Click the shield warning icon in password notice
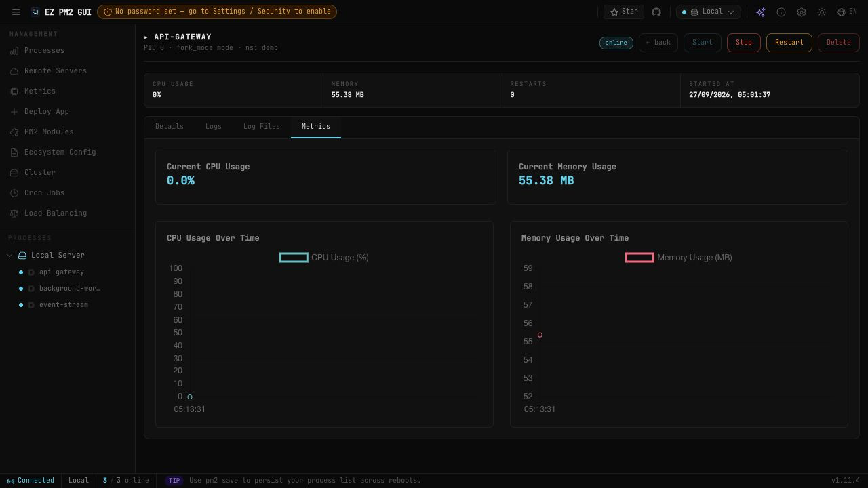The height and width of the screenshot is (488, 868). coord(108,12)
